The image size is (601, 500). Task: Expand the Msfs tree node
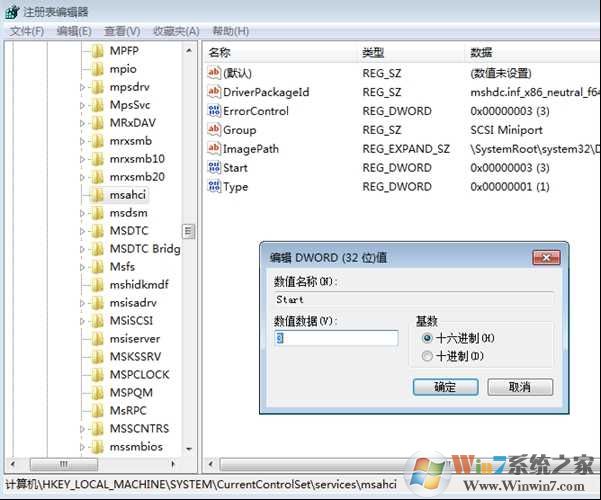click(82, 267)
